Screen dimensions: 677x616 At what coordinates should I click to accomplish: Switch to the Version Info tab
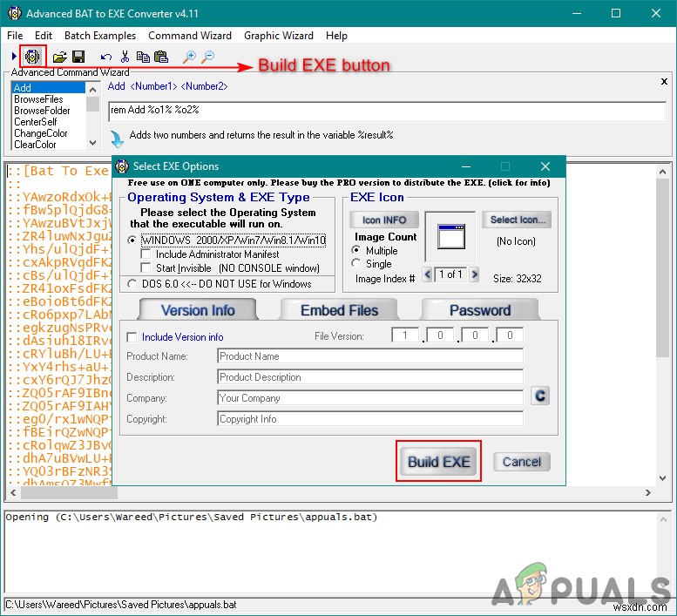coord(198,310)
